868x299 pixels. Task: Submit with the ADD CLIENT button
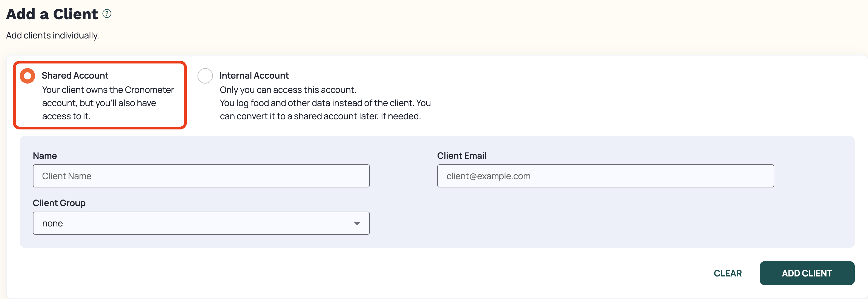click(807, 273)
